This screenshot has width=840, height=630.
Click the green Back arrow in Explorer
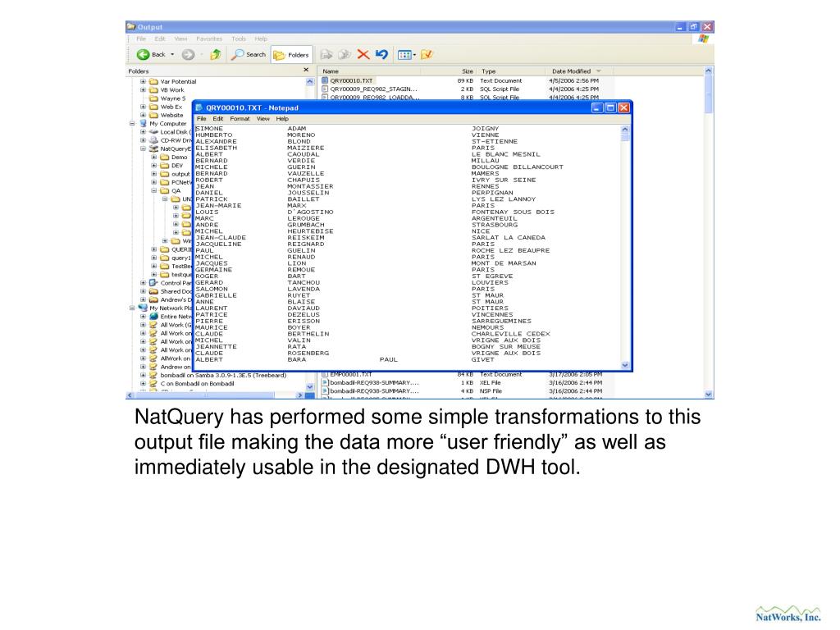pos(143,54)
